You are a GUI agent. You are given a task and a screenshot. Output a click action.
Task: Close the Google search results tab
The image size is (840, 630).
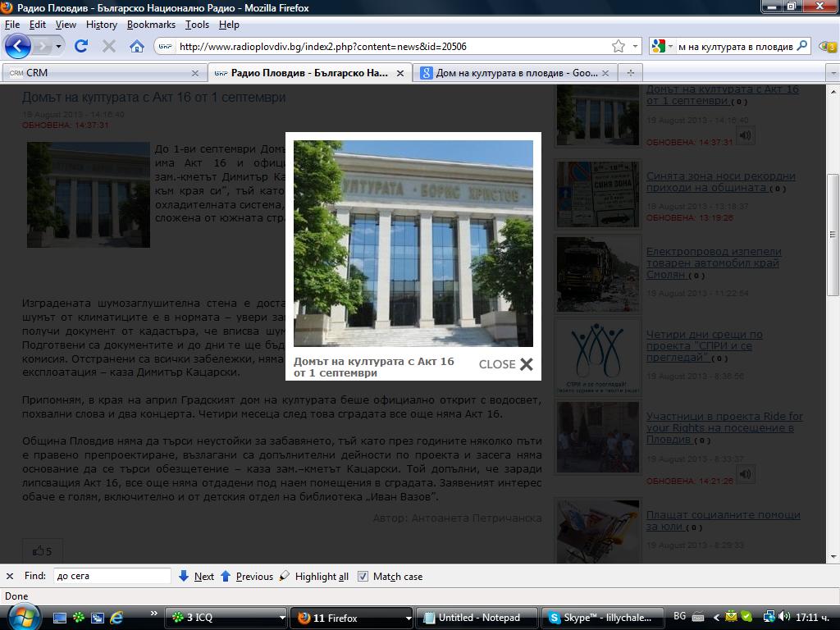click(x=605, y=73)
